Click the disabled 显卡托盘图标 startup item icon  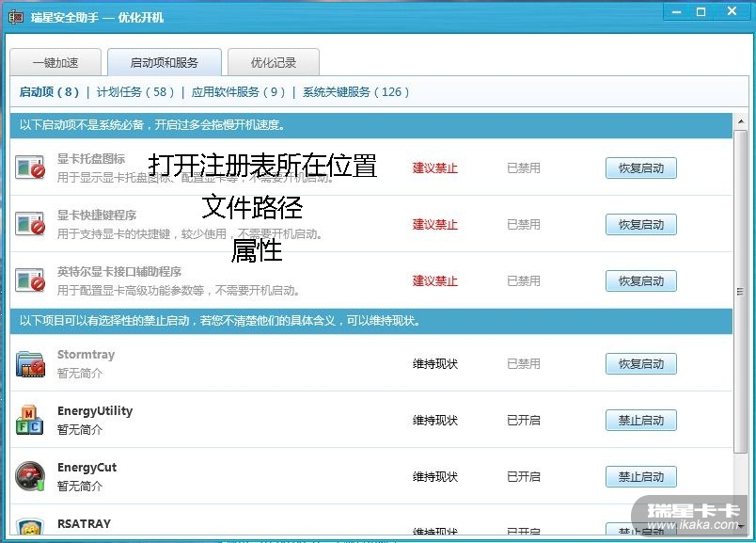coord(30,168)
